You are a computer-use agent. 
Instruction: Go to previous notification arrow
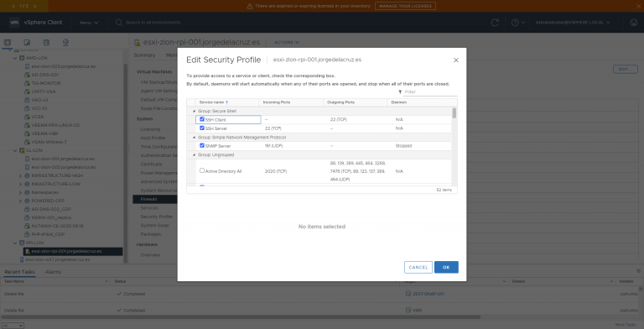(13, 6)
